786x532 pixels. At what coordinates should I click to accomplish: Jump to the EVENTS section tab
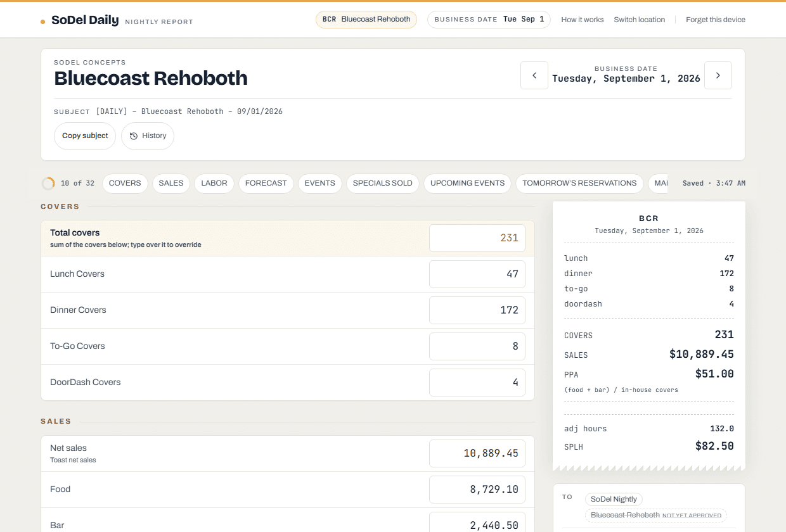point(320,184)
